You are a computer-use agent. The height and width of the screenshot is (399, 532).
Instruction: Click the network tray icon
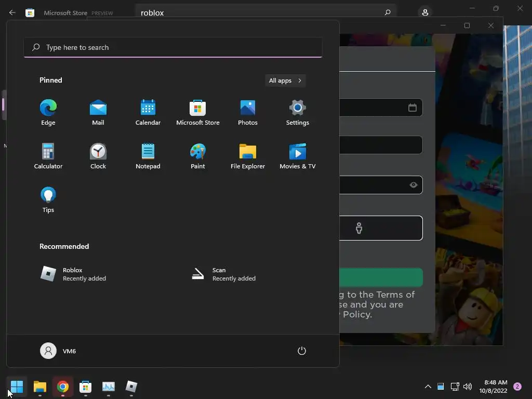(455, 387)
